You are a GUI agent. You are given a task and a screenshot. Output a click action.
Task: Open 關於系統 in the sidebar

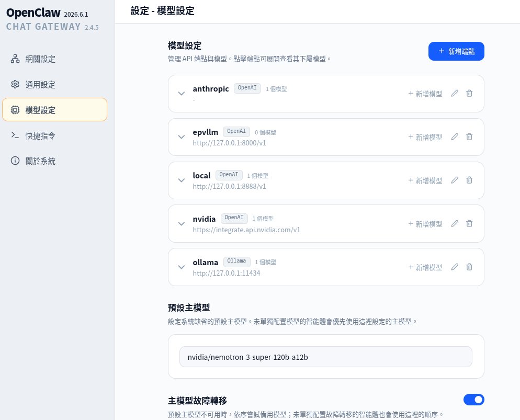click(55, 161)
